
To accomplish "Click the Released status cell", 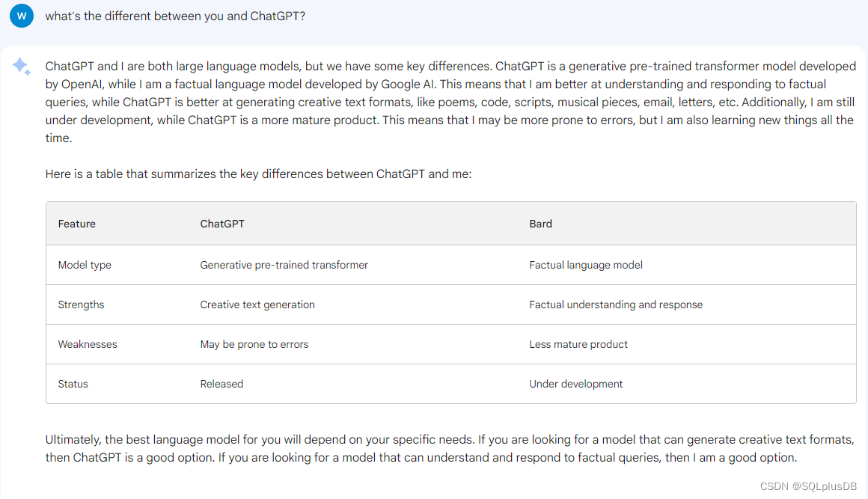I will pos(221,384).
